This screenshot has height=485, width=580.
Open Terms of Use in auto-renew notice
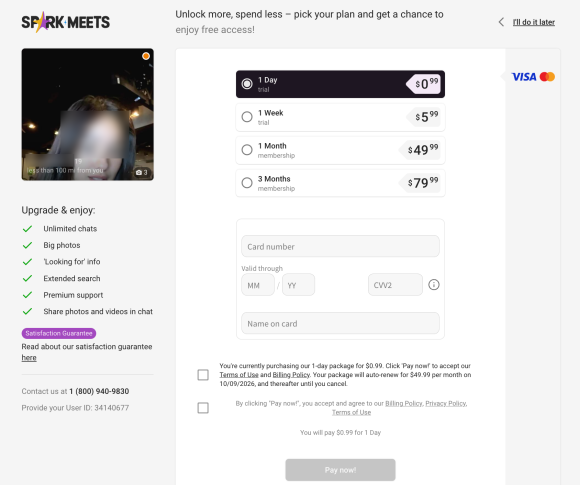point(239,375)
